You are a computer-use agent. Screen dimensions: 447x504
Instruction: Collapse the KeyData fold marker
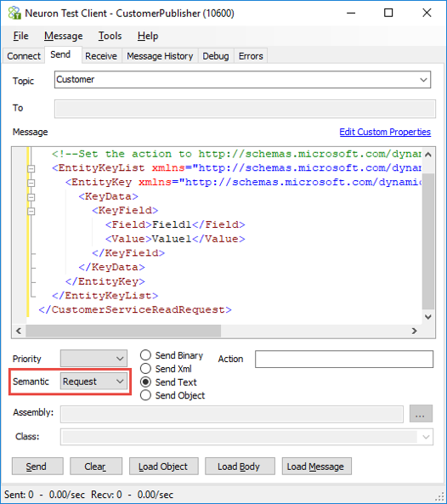pyautogui.click(x=31, y=196)
